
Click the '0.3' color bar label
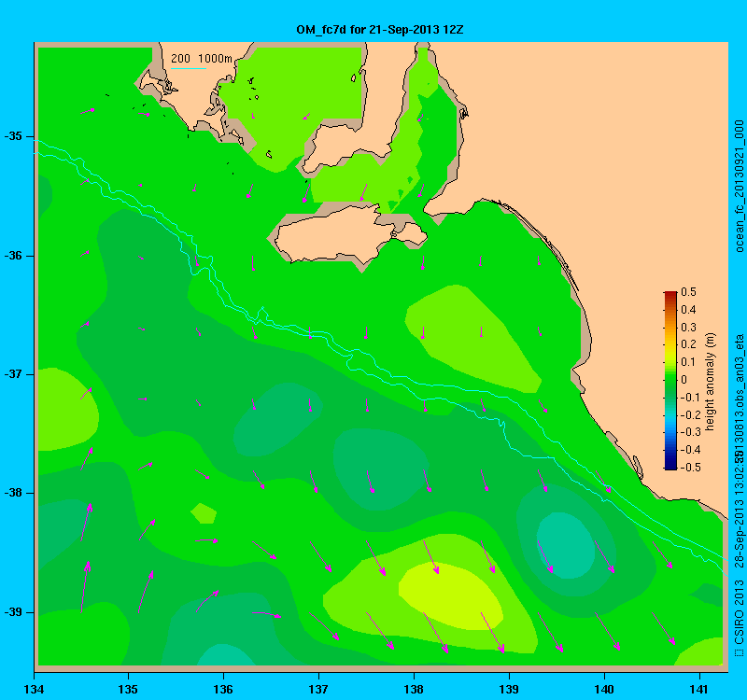point(689,328)
